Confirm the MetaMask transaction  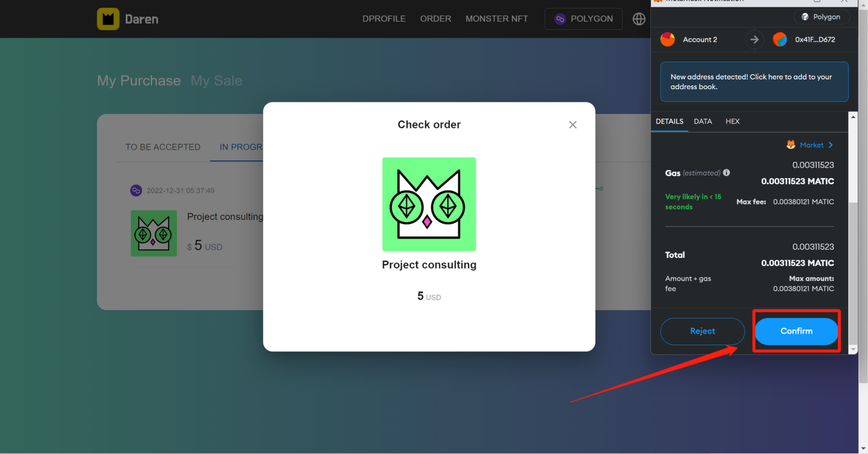[796, 331]
